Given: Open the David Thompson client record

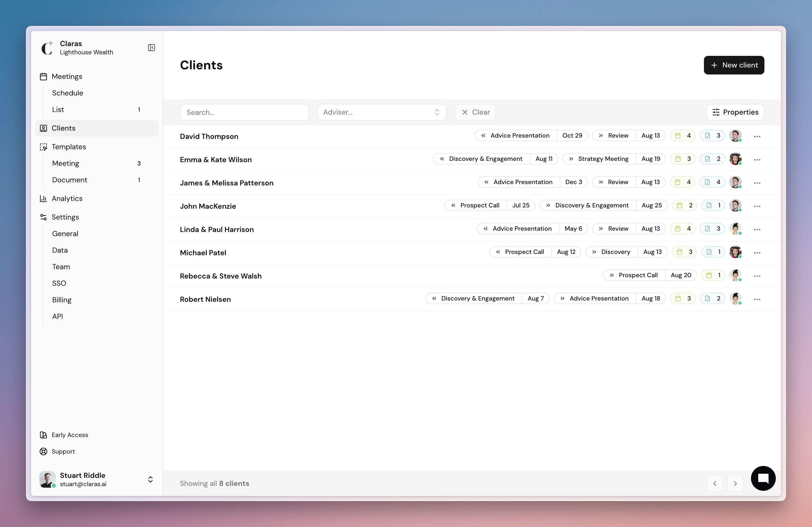Looking at the screenshot, I should point(209,137).
